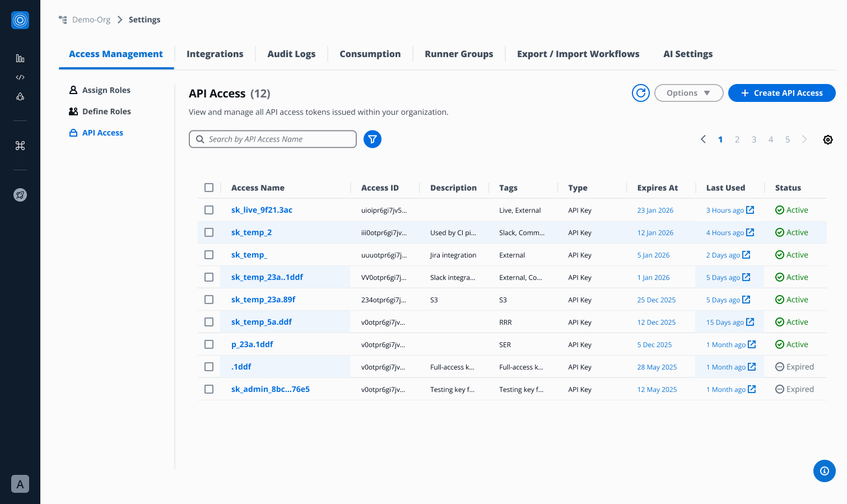The width and height of the screenshot is (847, 504).
Task: Expand the Options dropdown
Action: (x=688, y=93)
